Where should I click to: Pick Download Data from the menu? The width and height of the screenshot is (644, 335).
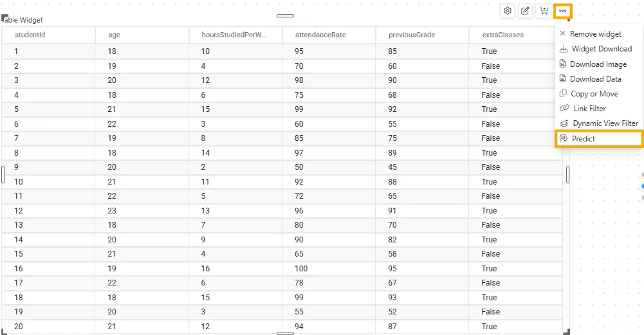(595, 79)
